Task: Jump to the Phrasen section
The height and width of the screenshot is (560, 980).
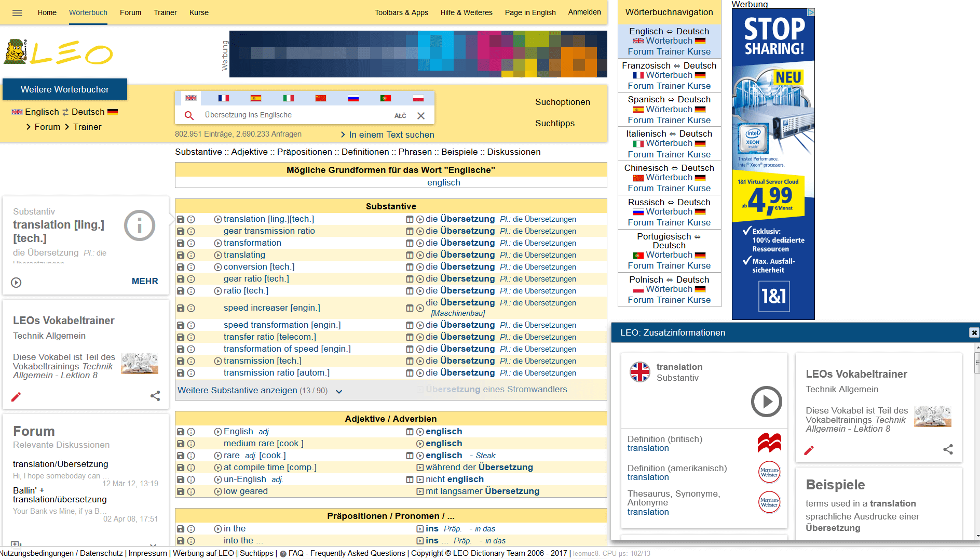Action: point(415,152)
